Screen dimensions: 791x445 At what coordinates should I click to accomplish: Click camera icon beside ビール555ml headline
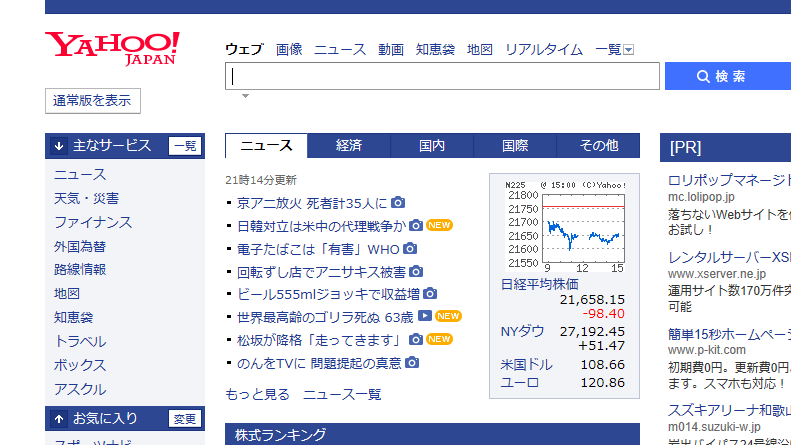pyautogui.click(x=430, y=294)
